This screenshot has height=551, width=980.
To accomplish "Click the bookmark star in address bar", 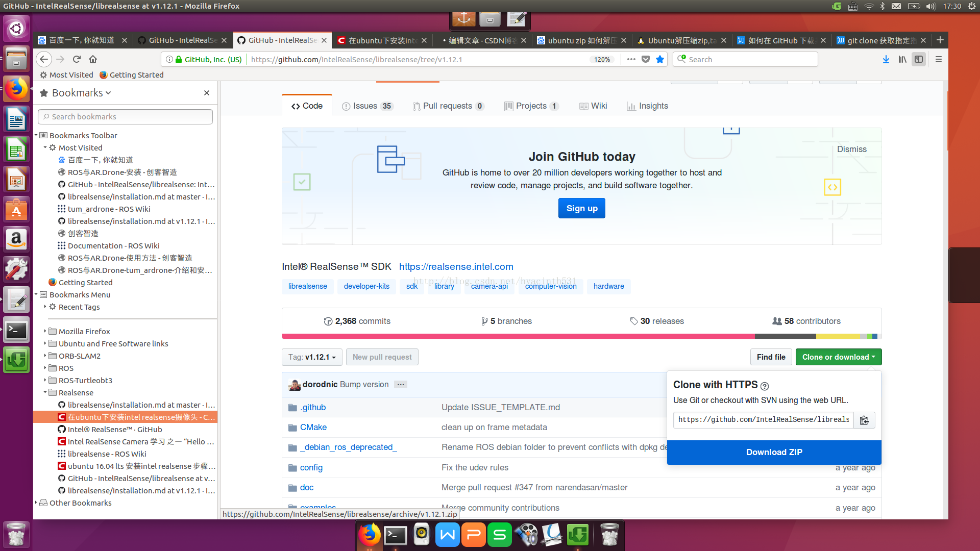I will 660,59.
